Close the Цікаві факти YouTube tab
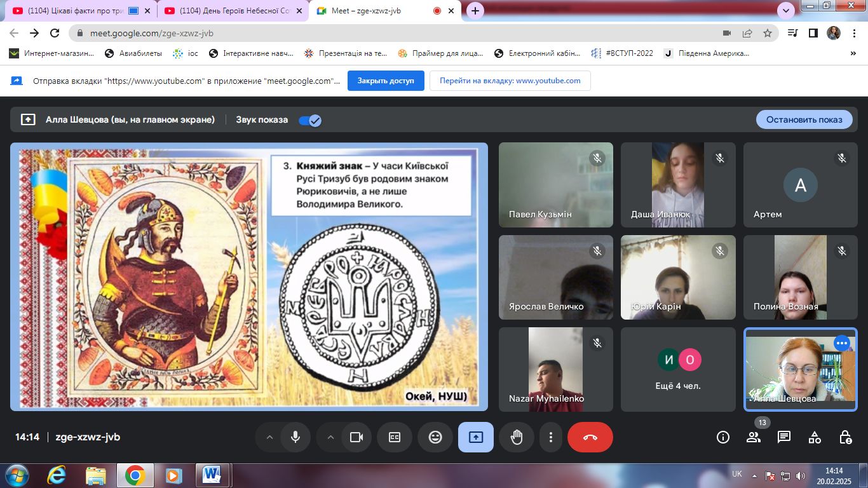 point(149,11)
